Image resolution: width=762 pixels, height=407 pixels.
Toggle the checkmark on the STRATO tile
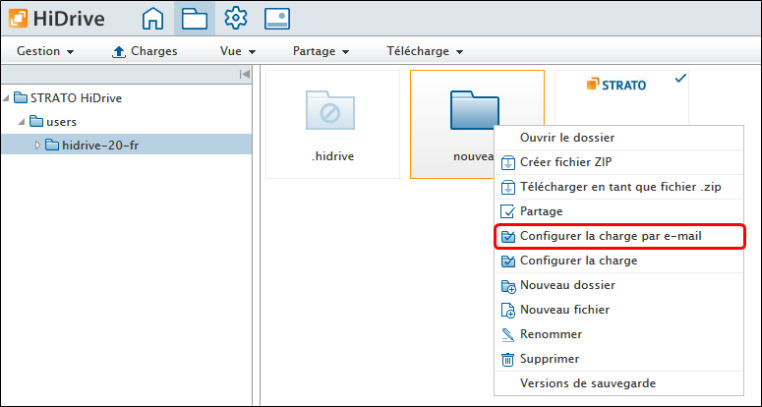click(681, 79)
